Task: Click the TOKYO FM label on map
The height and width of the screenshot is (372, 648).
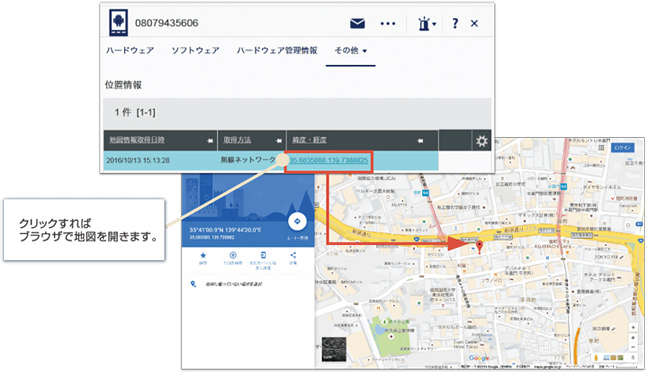Action: (x=606, y=257)
